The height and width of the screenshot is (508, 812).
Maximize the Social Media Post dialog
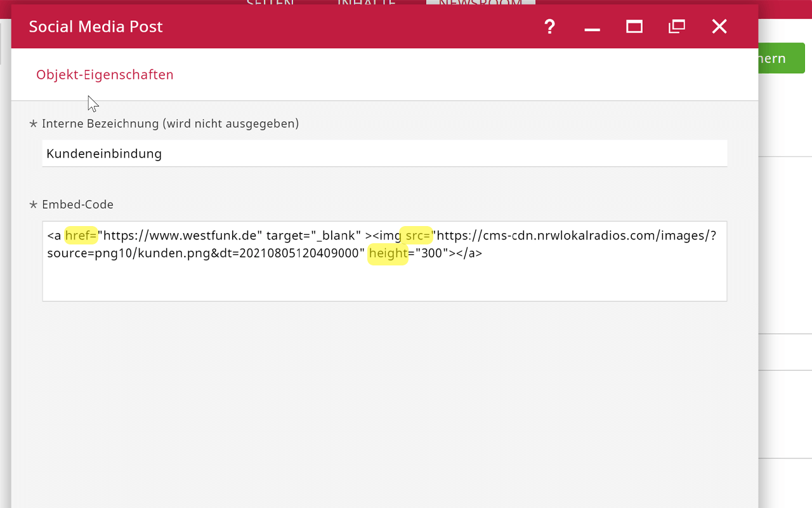(x=634, y=27)
